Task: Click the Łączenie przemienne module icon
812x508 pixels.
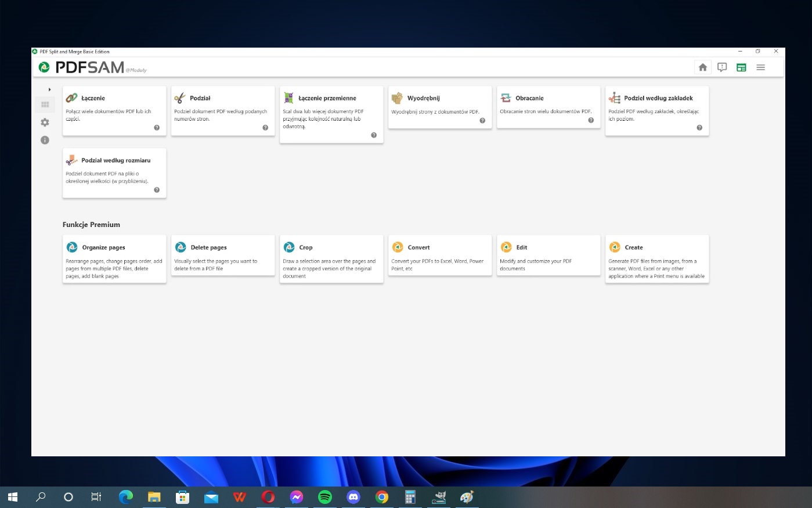Action: (x=288, y=98)
